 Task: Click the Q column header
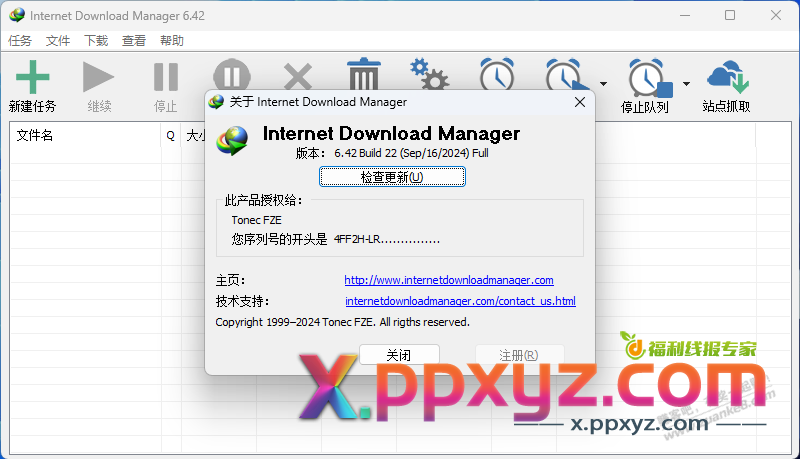[x=171, y=136]
